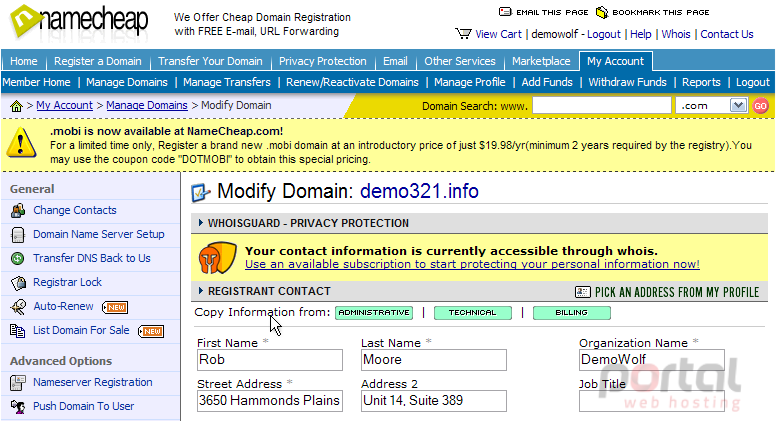Copy information from Administrative contact
The height and width of the screenshot is (422, 776).
point(374,313)
